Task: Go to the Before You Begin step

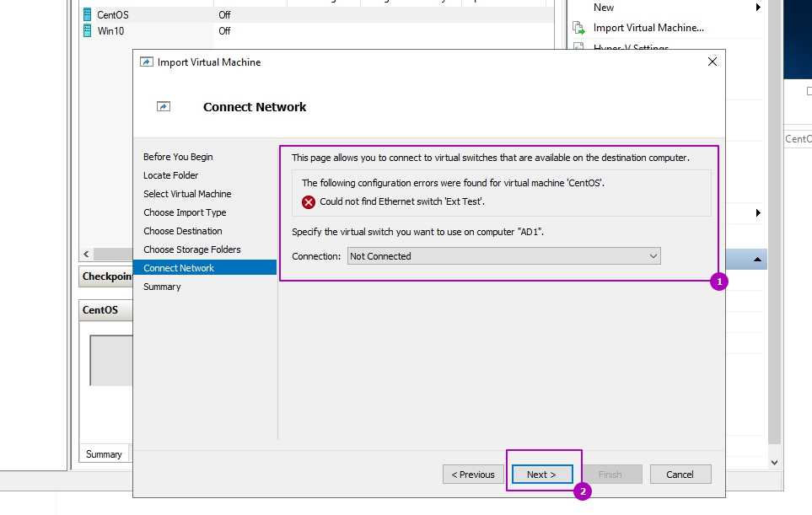Action: [178, 157]
